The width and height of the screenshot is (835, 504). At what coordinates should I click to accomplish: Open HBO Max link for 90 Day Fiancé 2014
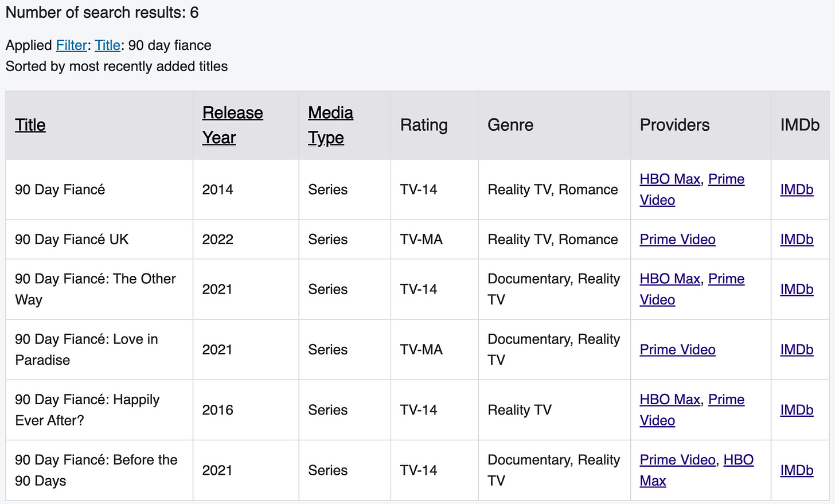click(670, 179)
